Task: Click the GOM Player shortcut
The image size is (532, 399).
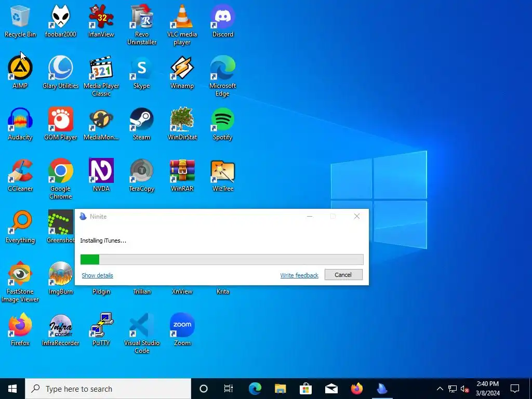Action: coord(60,124)
